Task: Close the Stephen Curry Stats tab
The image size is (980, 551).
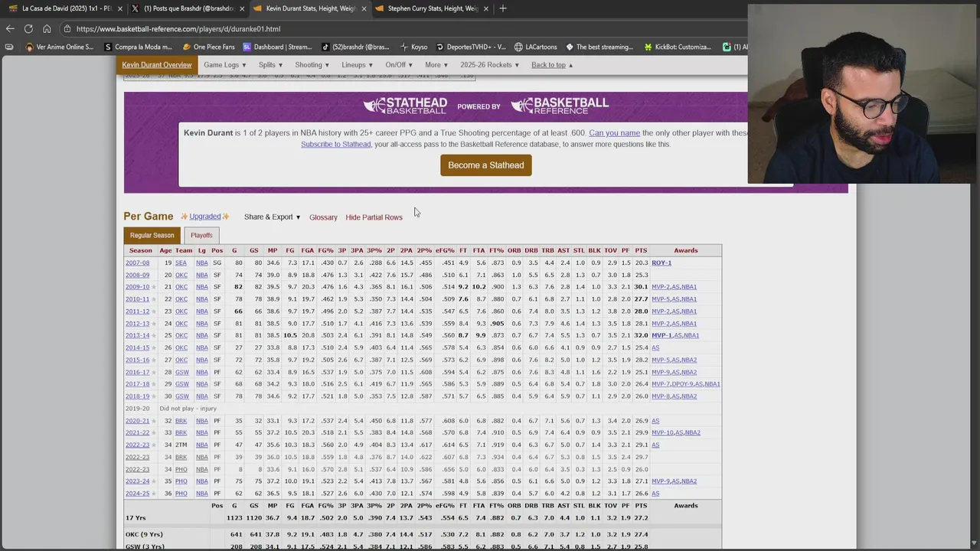Action: [x=486, y=8]
